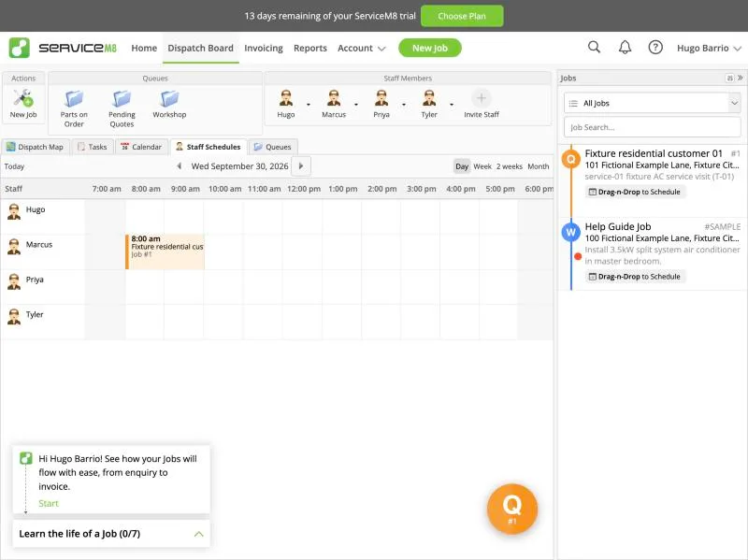Click the Jobs panel pop-out icon
The image size is (748, 560).
pos(729,78)
